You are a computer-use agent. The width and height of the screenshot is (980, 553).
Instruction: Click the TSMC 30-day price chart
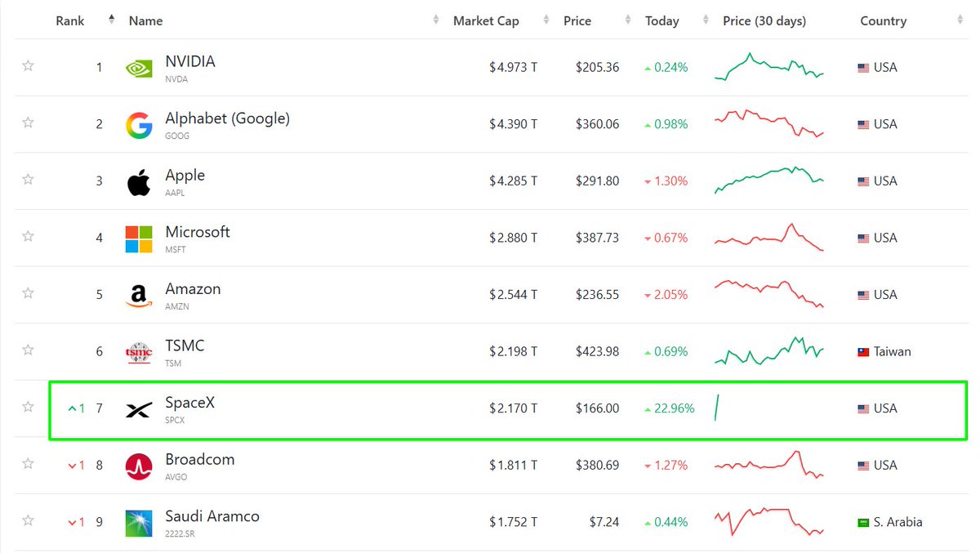click(769, 352)
